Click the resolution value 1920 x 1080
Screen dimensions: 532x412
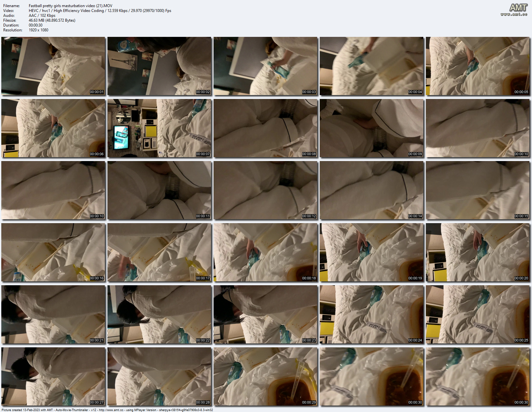[39, 30]
